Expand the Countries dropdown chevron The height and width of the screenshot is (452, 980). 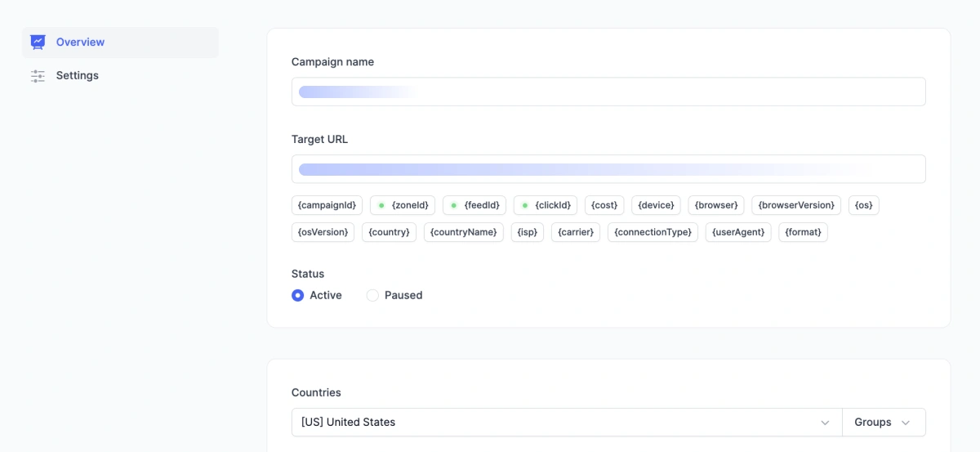pyautogui.click(x=825, y=423)
